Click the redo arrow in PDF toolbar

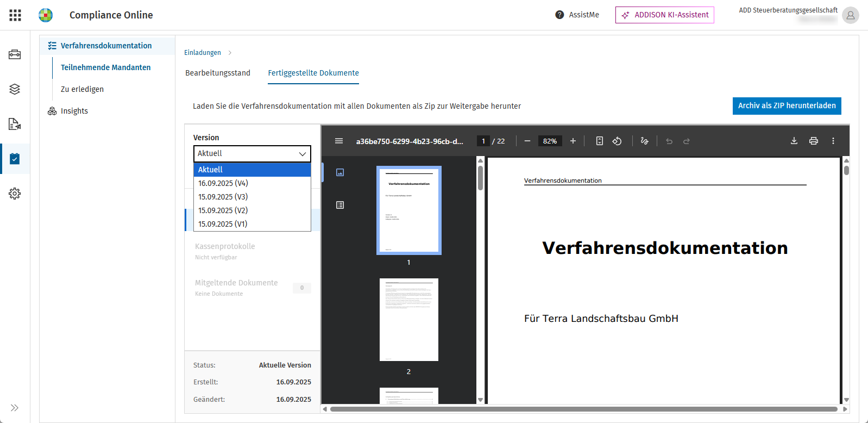[687, 141]
